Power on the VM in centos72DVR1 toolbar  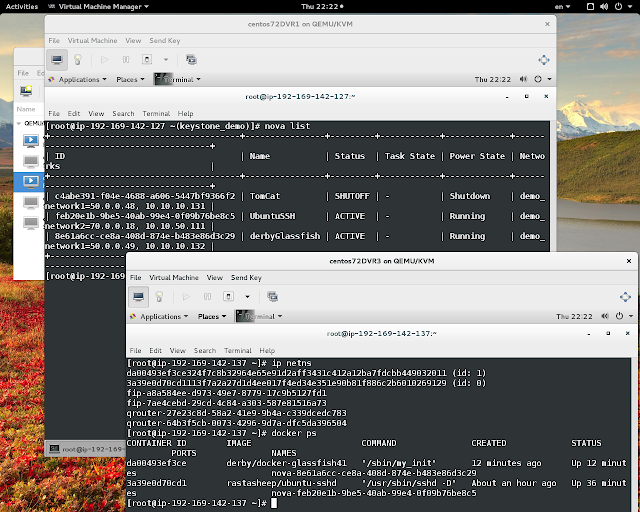click(x=104, y=60)
